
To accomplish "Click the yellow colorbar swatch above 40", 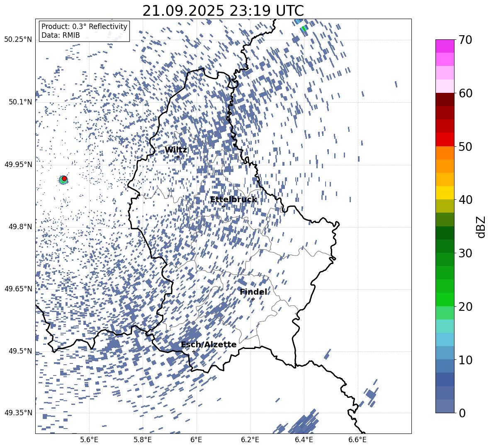I will tap(445, 193).
